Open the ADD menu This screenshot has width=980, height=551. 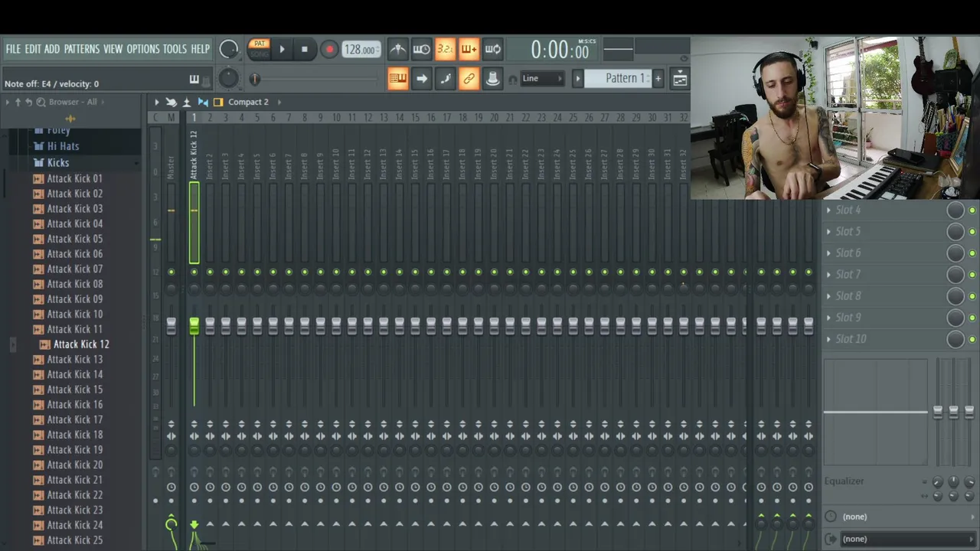(51, 49)
